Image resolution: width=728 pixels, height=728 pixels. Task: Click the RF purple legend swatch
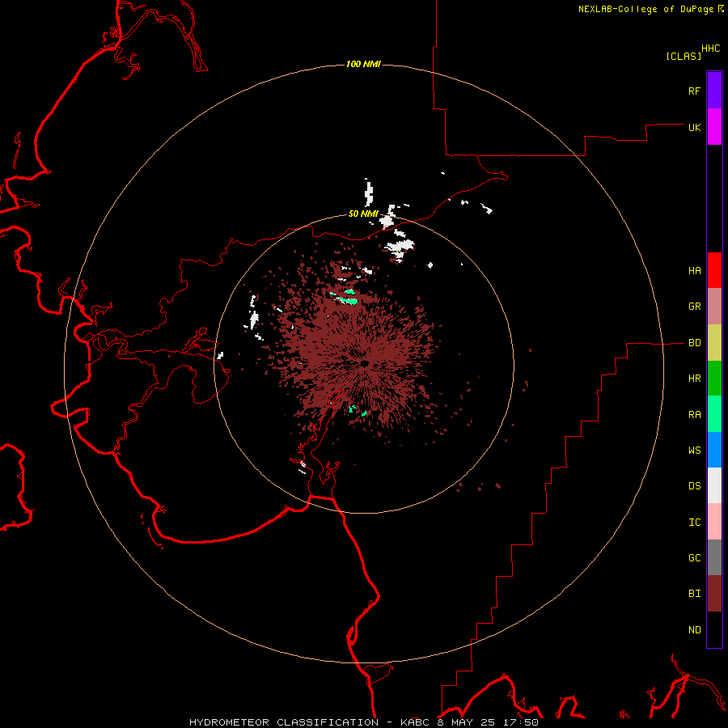point(714,91)
